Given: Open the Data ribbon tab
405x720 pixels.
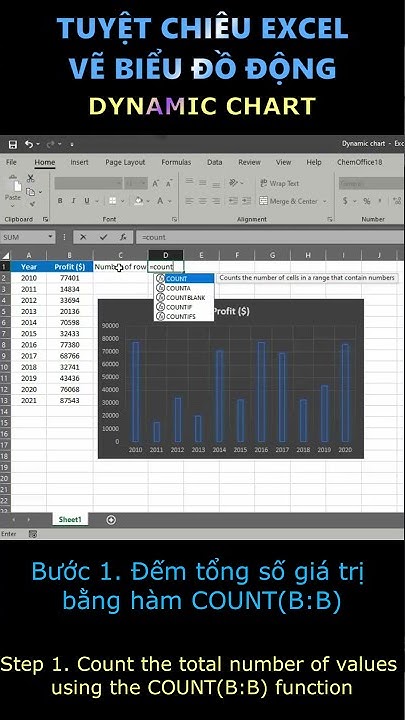Looking at the screenshot, I should [214, 162].
